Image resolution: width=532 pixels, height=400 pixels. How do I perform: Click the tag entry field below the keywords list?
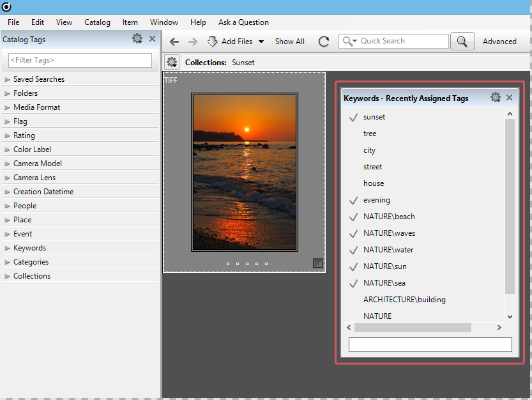coord(430,344)
